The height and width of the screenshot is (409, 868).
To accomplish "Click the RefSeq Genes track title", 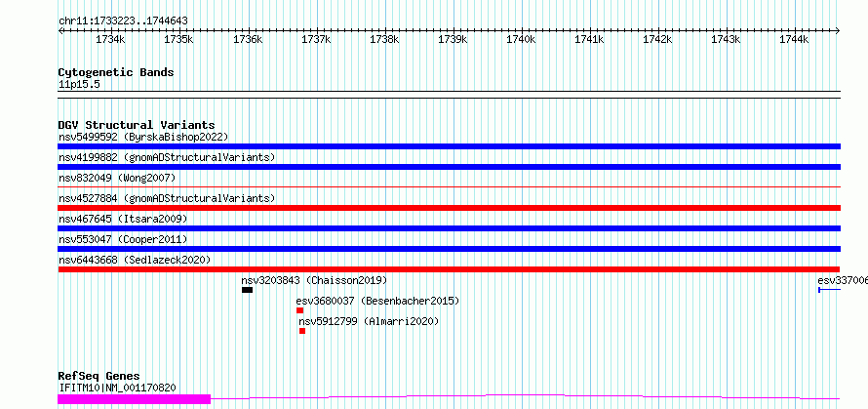I will [99, 377].
